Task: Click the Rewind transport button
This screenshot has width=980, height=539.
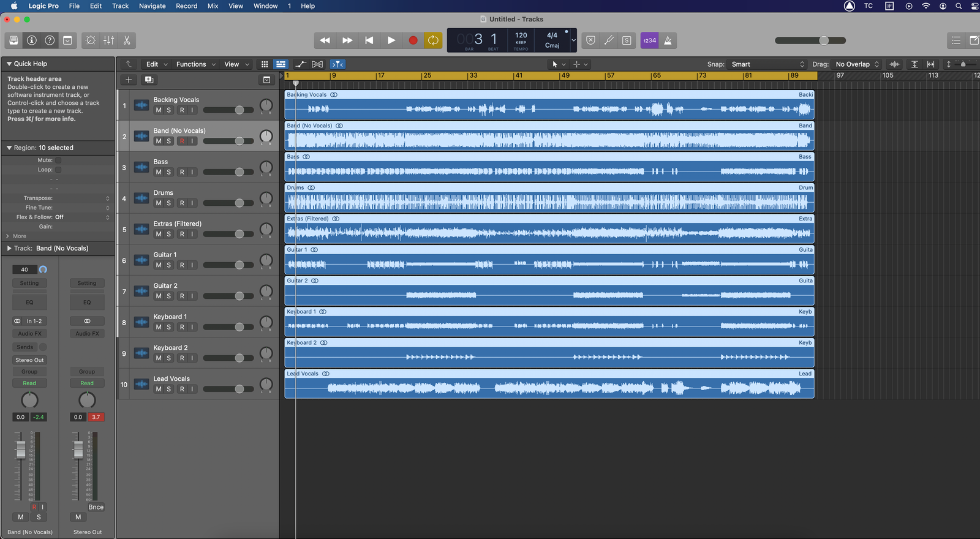Action: pyautogui.click(x=325, y=40)
